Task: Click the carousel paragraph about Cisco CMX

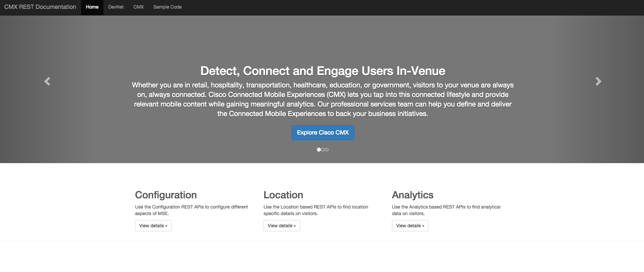Action: (322, 99)
